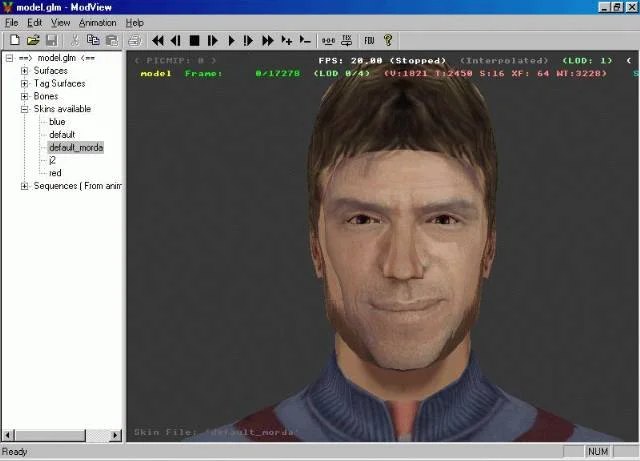Select the model.glm root item
Viewport: 640px width, 461px height.
[x=57, y=58]
